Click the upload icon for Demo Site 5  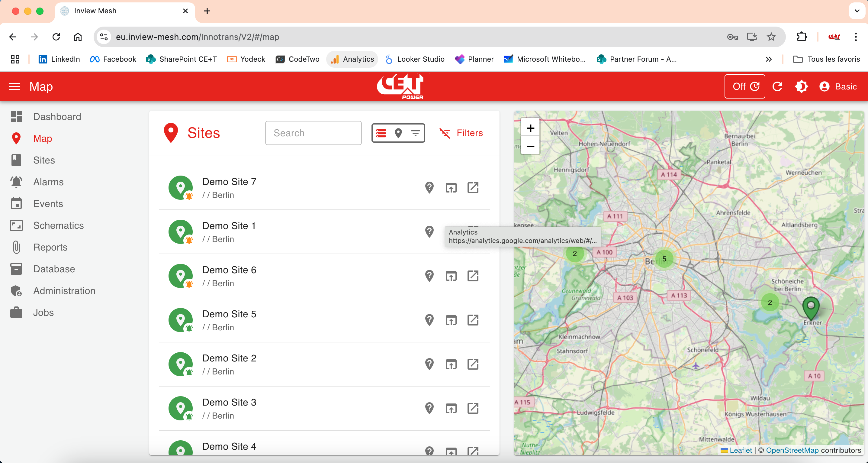point(451,320)
